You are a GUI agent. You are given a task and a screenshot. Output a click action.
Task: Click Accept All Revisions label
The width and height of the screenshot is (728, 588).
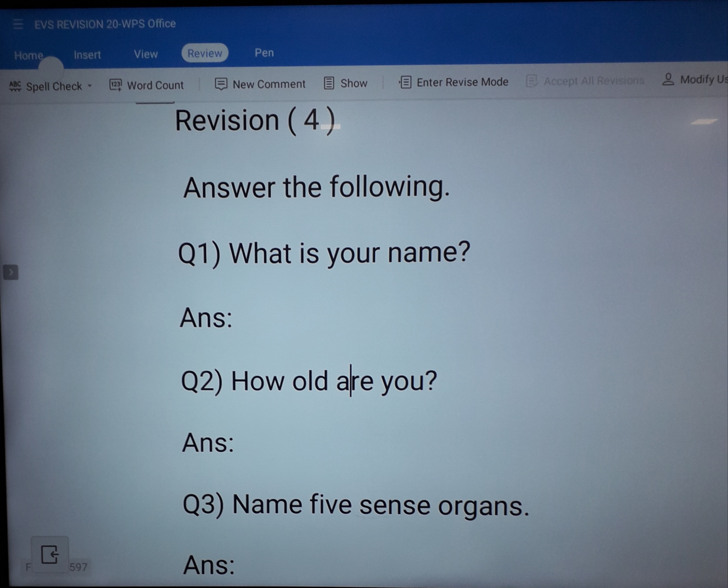[x=594, y=81]
